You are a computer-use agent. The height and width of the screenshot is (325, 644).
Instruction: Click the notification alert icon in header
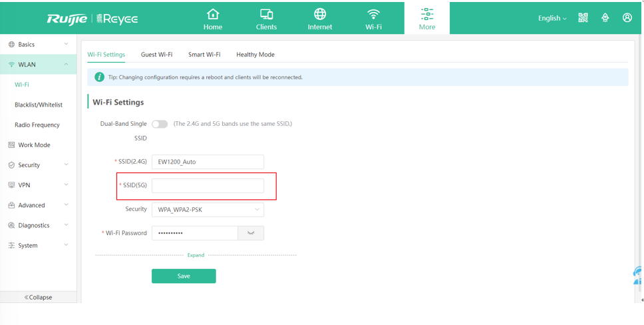click(x=605, y=18)
